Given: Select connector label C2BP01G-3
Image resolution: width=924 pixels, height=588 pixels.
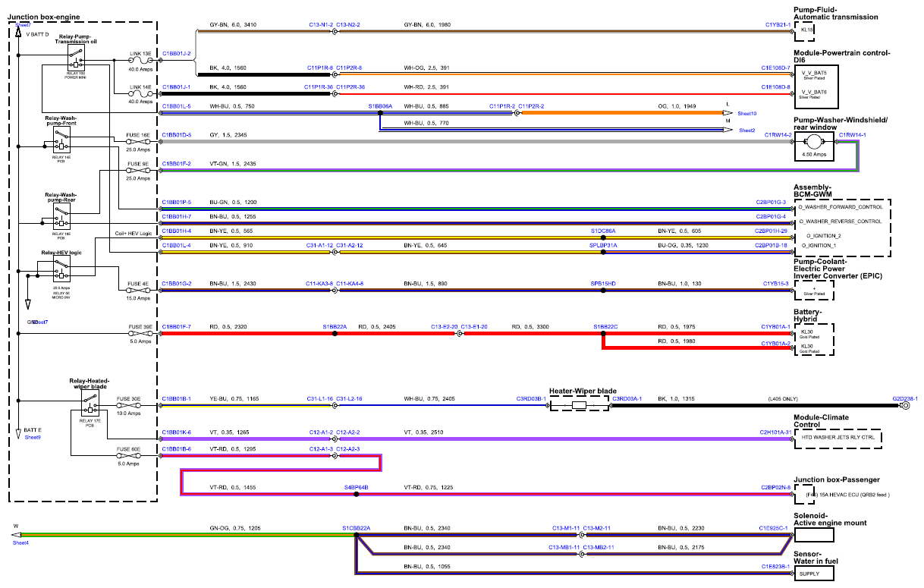Looking at the screenshot, I should tap(770, 202).
